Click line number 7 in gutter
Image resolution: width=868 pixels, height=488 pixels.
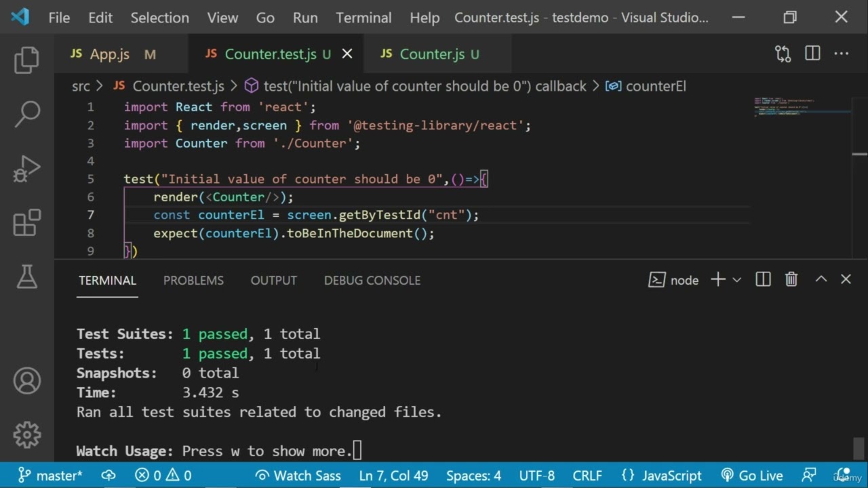click(90, 215)
